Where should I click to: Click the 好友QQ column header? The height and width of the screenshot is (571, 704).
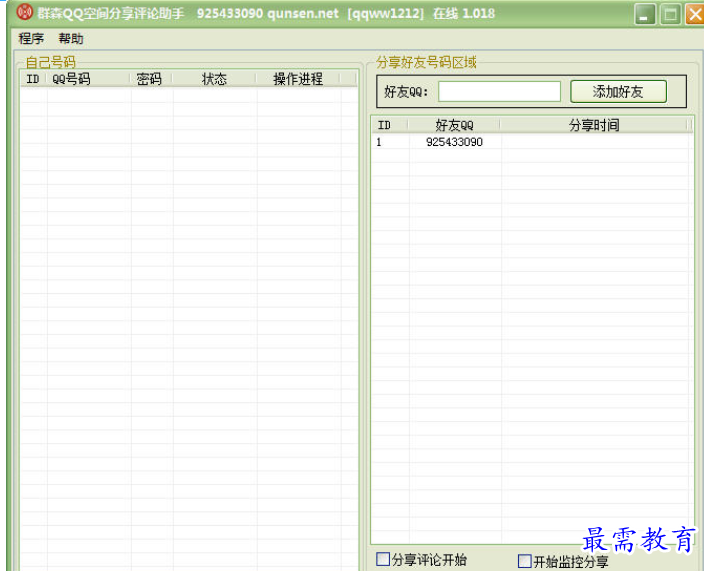pos(455,125)
